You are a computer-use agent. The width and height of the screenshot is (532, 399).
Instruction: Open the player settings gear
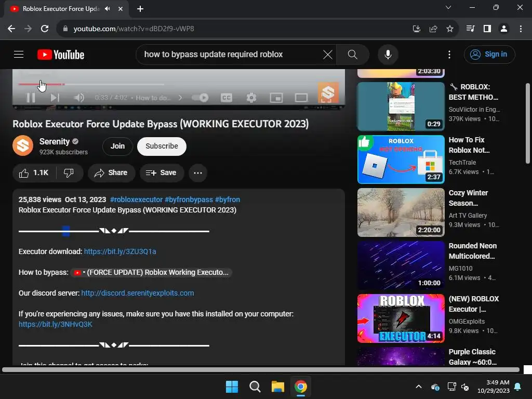[251, 98]
